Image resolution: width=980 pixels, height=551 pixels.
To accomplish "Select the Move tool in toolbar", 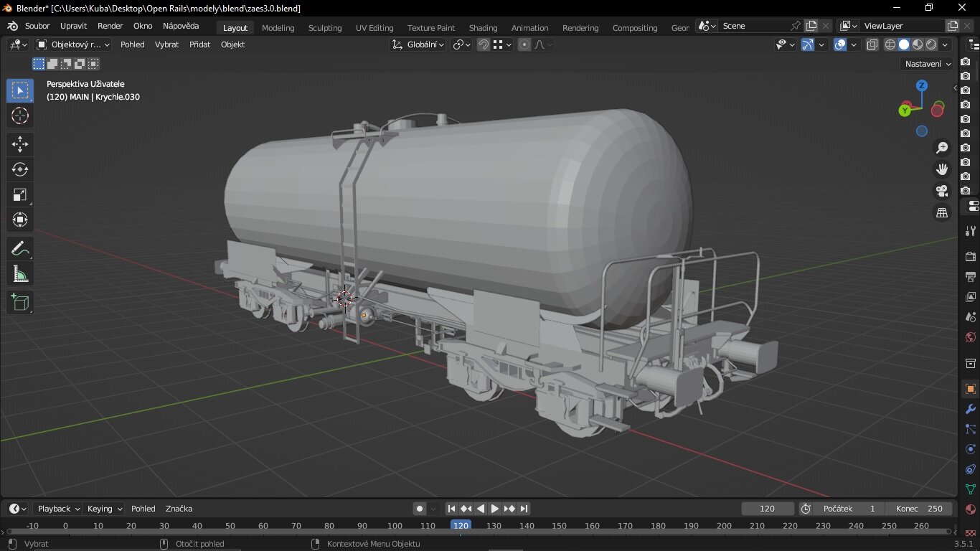I will click(x=20, y=144).
